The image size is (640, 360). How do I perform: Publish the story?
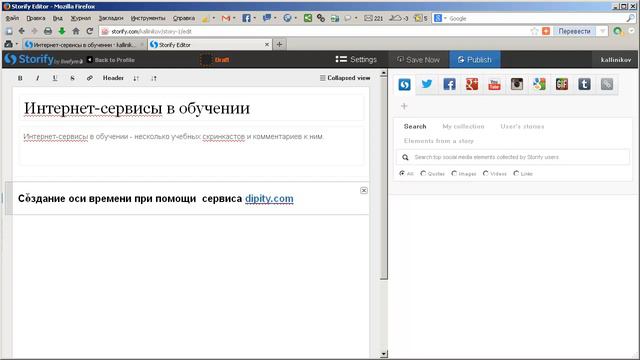(x=475, y=60)
